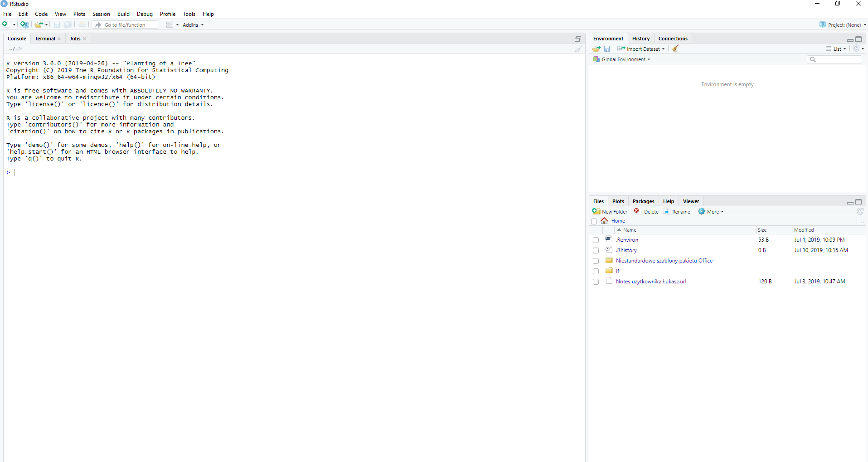The image size is (868, 462).
Task: Click the Environment search box
Action: point(834,59)
